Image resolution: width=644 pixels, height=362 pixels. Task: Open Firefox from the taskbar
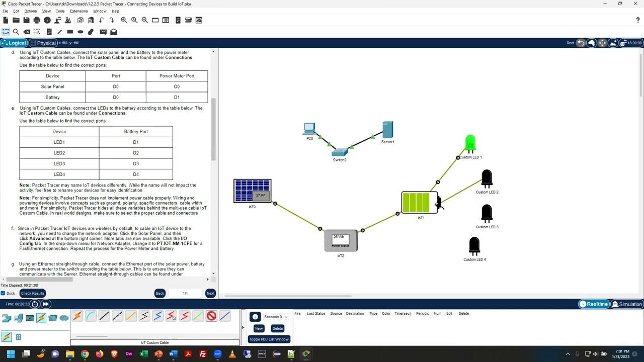(100, 354)
